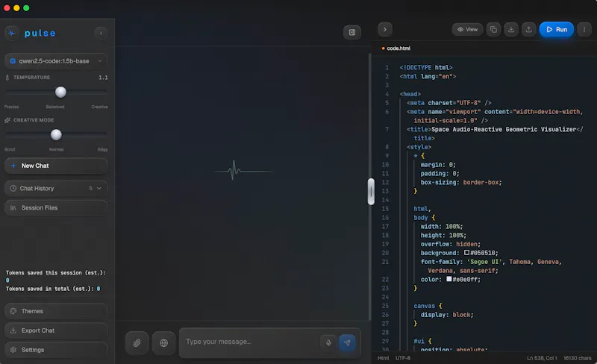Viewport: 597px width, 364px height.
Task: Expand the Chat History list
Action: tap(56, 188)
